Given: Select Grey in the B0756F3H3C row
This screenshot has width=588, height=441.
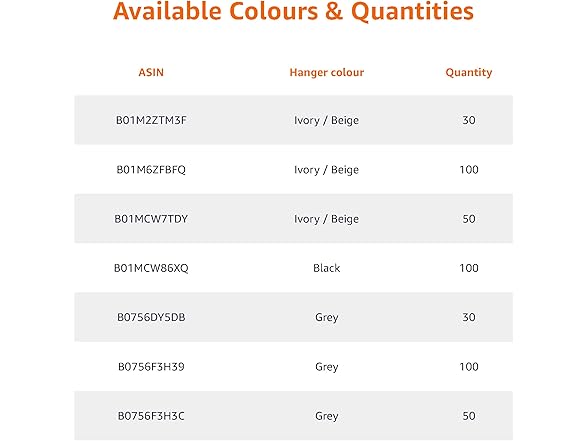Looking at the screenshot, I should 327,416.
